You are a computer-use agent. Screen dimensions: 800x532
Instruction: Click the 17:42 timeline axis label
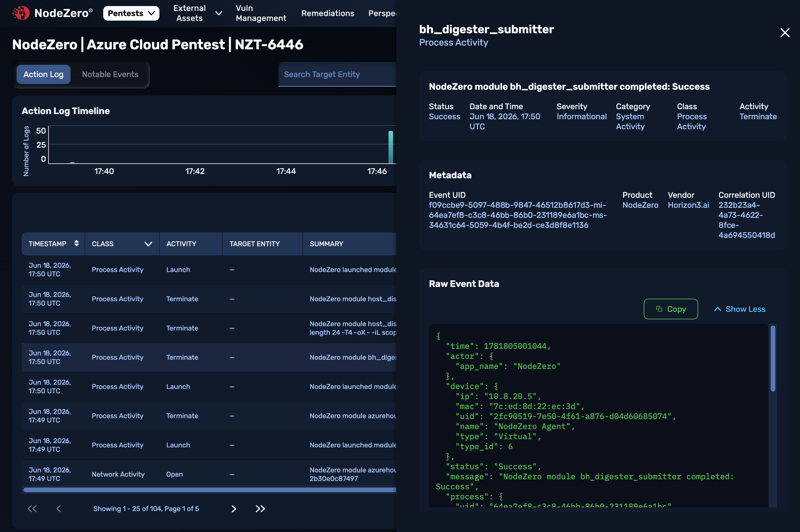(x=195, y=171)
